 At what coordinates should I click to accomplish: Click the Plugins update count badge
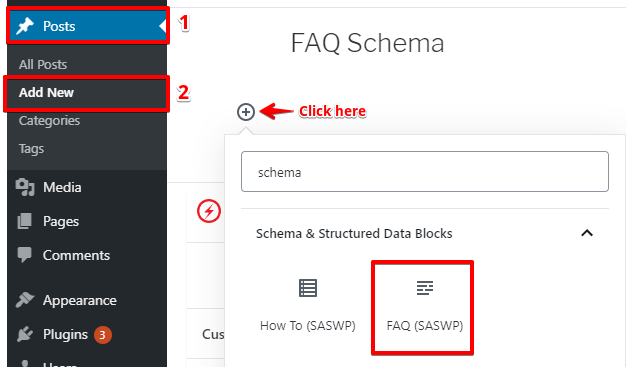(x=103, y=335)
